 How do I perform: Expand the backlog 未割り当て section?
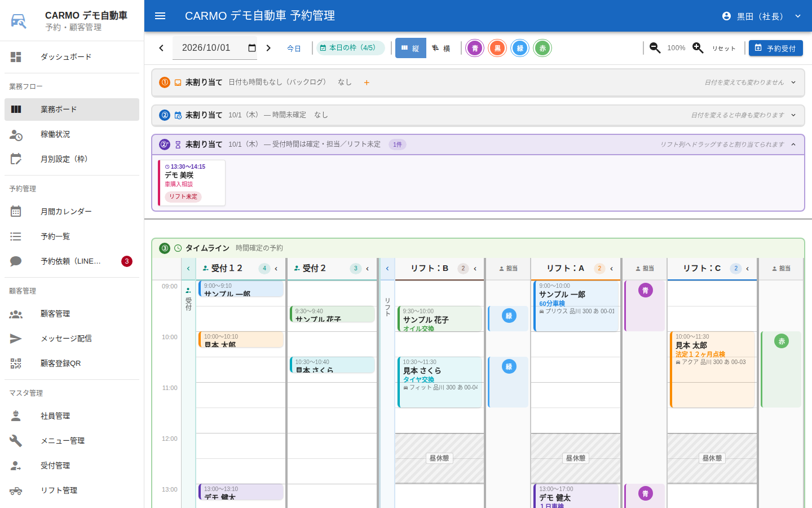coord(793,82)
